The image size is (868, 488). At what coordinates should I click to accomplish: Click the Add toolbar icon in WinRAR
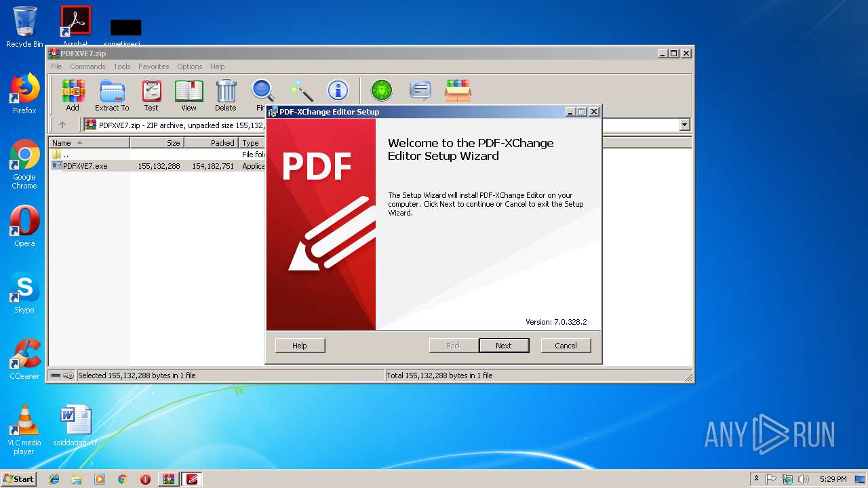pyautogui.click(x=73, y=95)
